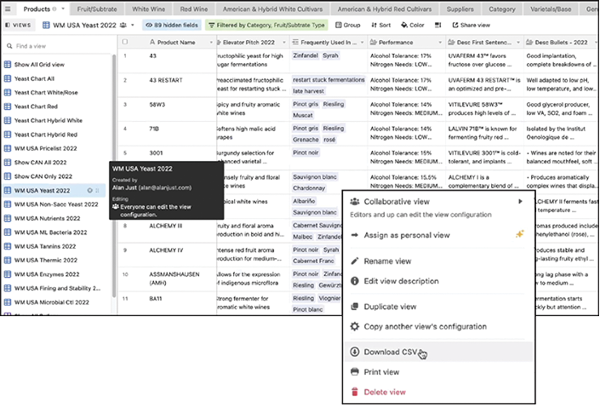Image resolution: width=600 pixels, height=414 pixels.
Task: Toggle the VIEWS sidebar button
Action: click(18, 25)
